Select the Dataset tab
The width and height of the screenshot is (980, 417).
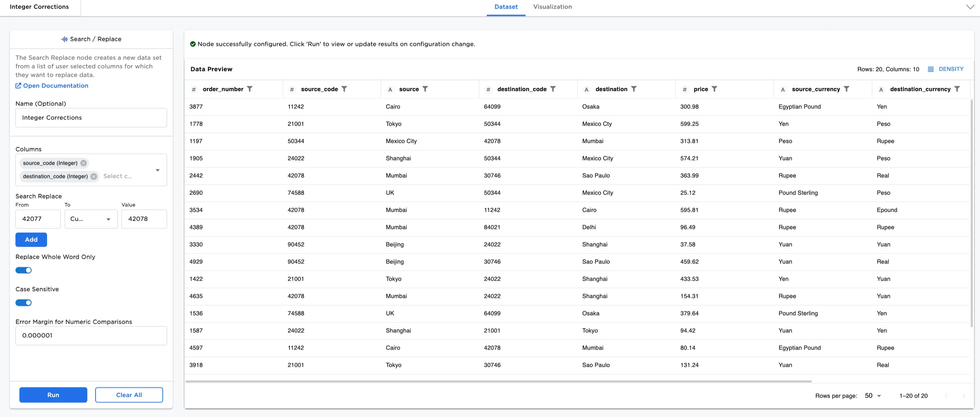pyautogui.click(x=505, y=7)
